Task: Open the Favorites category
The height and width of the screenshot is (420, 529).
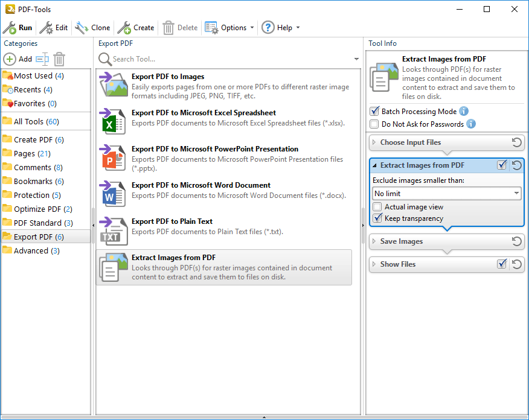Action: (x=46, y=103)
